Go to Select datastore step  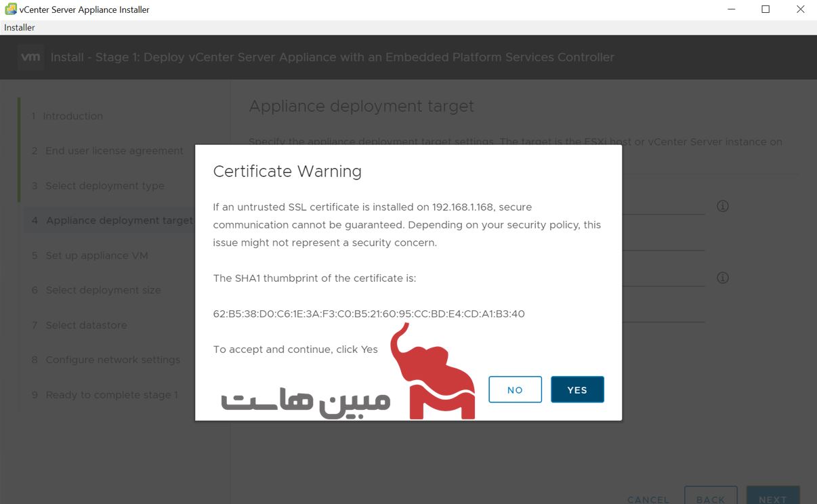(86, 325)
